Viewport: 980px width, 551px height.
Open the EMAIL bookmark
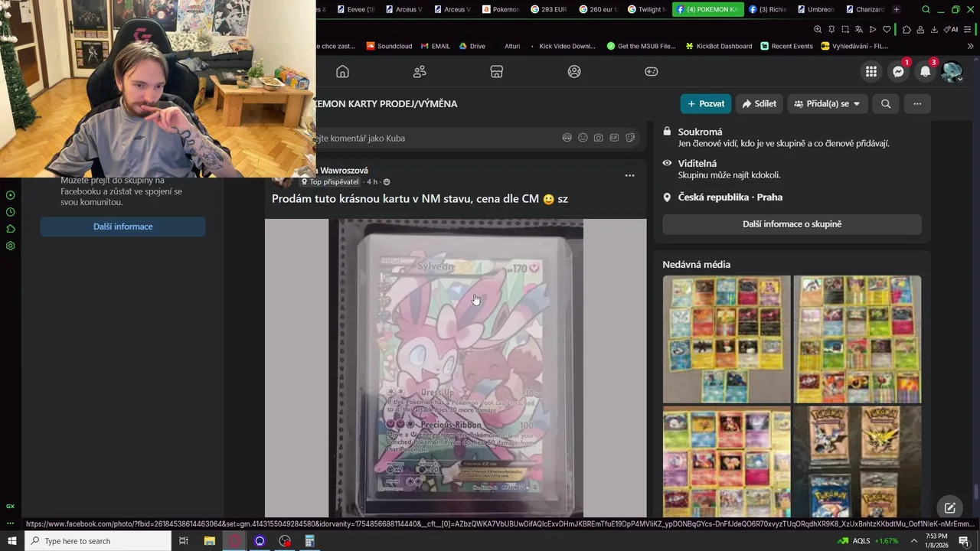click(435, 46)
